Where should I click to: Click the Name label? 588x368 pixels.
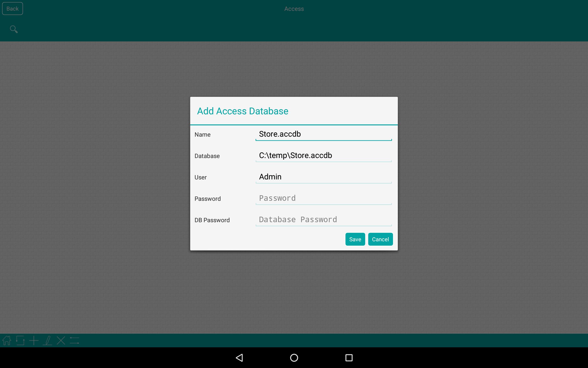pyautogui.click(x=202, y=134)
